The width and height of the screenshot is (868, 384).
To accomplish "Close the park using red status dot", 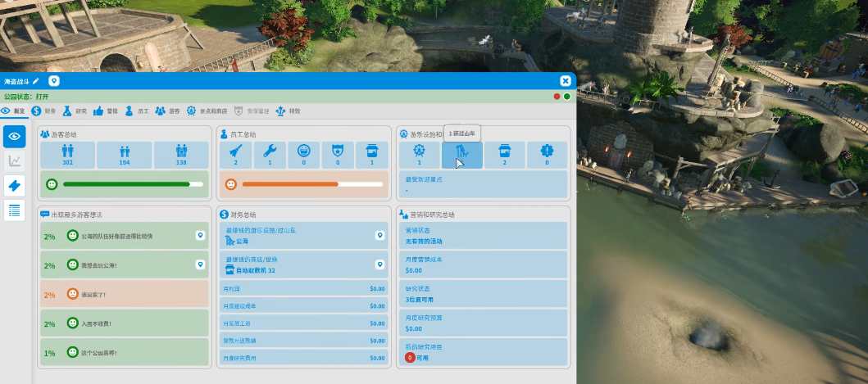I will coord(557,97).
